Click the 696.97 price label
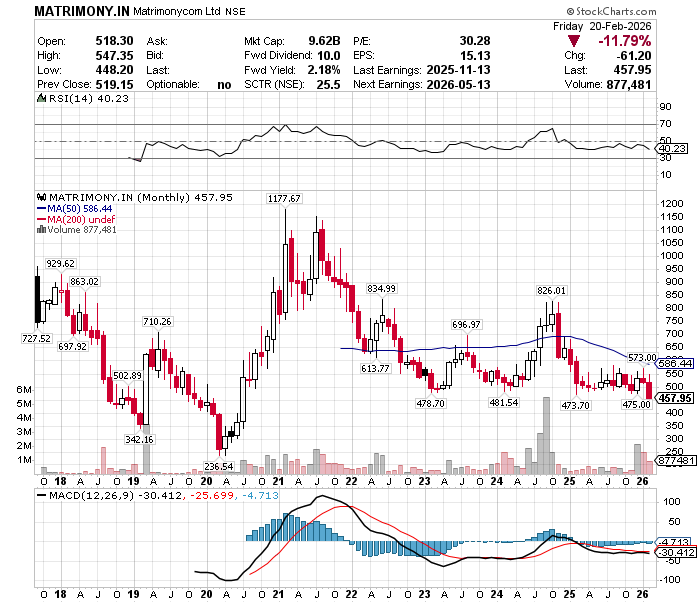This screenshot has height=603, width=700. coord(466,325)
